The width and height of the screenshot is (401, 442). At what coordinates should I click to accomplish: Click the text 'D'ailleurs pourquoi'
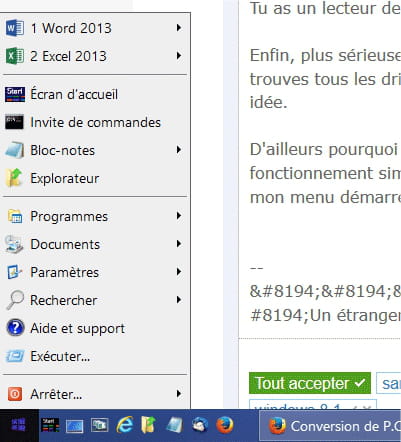pyautogui.click(x=324, y=150)
